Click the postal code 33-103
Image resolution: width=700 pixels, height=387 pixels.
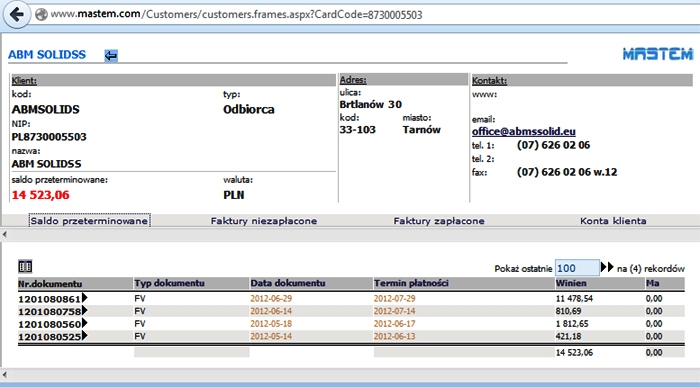point(358,130)
